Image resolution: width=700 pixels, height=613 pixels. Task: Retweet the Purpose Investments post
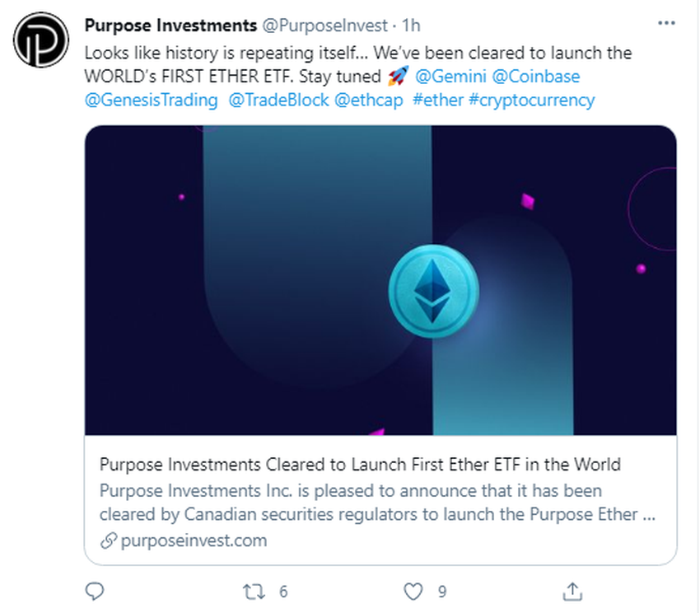(256, 591)
